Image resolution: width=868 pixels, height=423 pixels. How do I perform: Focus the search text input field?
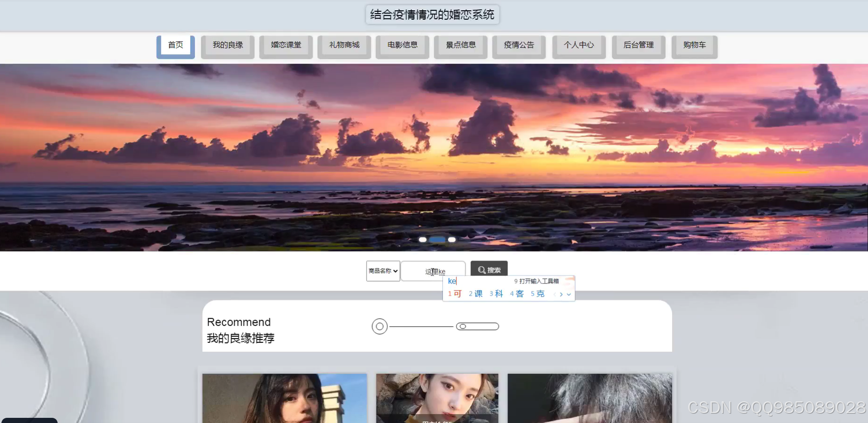click(x=433, y=271)
